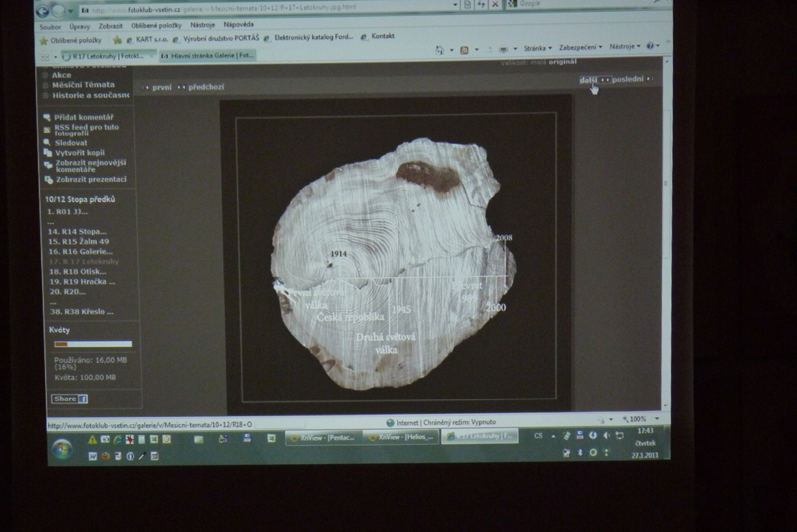Click the Přidat komentář sidebar icon
The image size is (797, 532).
(47, 117)
